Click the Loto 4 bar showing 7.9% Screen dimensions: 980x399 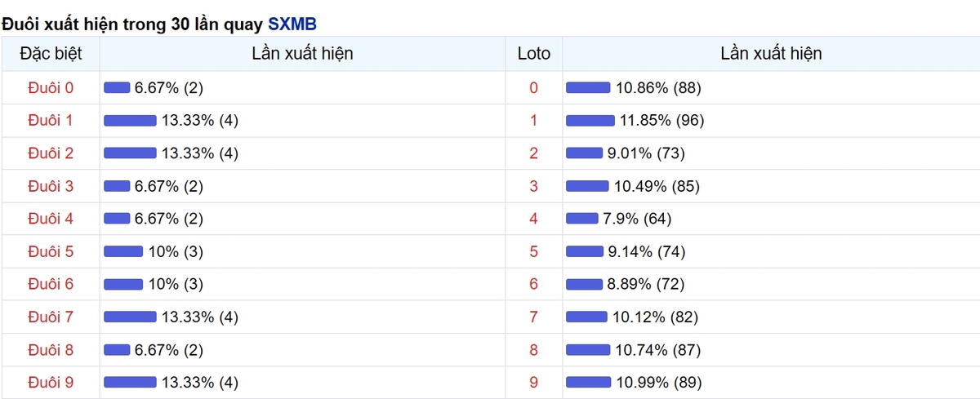[x=582, y=219]
